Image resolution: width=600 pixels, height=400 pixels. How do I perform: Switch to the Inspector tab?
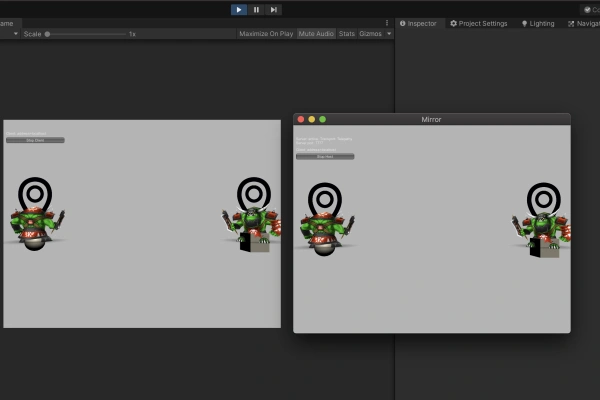pyautogui.click(x=418, y=23)
